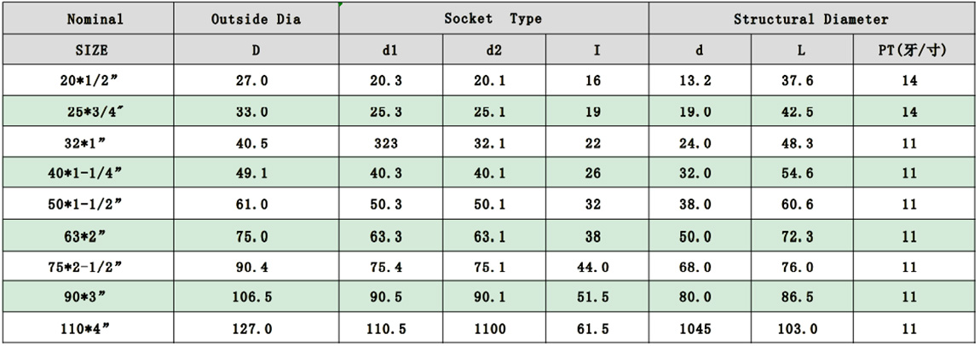This screenshot has width=980, height=346.
Task: Select the cell containing 323
Action: pos(385,143)
